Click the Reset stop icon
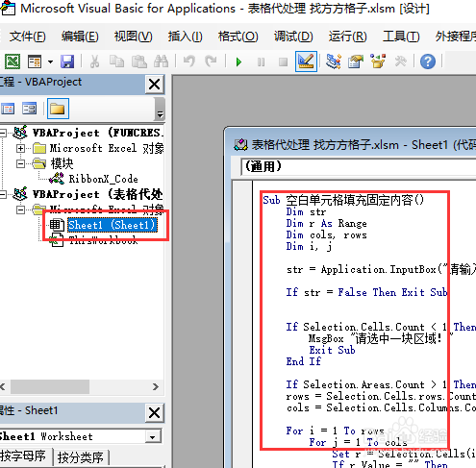Image resolution: width=476 pixels, height=468 pixels. [x=283, y=62]
